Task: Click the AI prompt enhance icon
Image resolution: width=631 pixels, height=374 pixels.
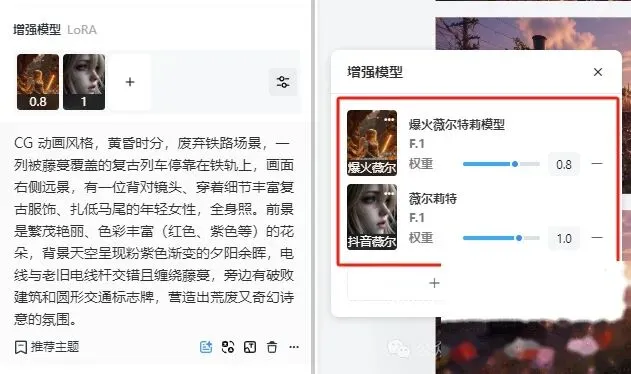Action: click(206, 347)
